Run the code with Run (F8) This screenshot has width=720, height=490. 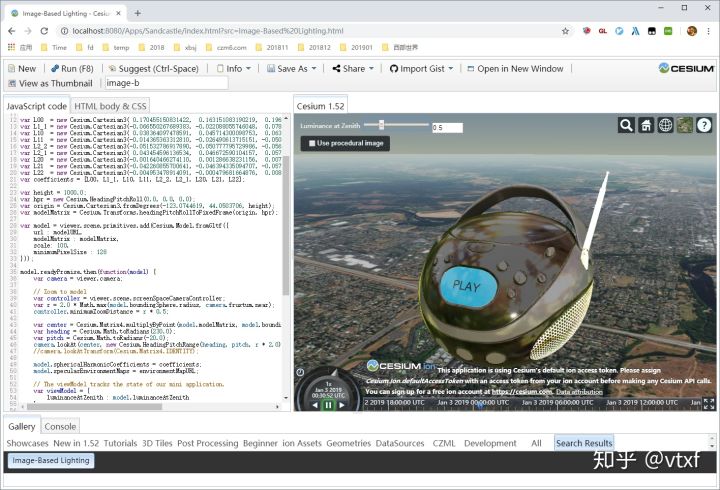72,68
